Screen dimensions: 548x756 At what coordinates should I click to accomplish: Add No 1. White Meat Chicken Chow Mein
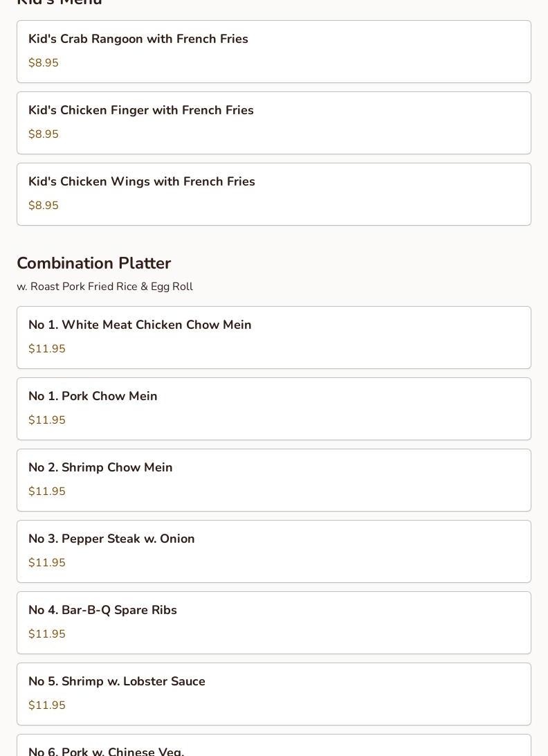140,325
